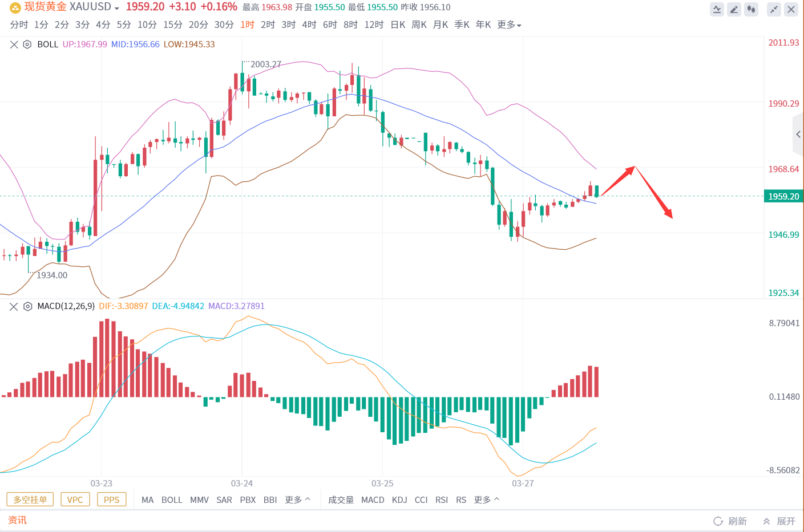Image resolution: width=804 pixels, height=532 pixels.
Task: Select the 15分 timeframe tab
Action: tap(172, 25)
